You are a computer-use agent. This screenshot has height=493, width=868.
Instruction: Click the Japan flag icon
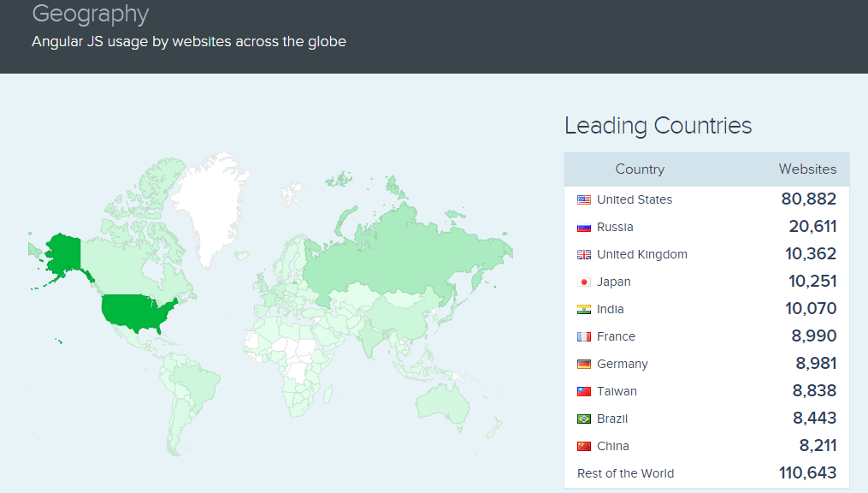point(584,282)
